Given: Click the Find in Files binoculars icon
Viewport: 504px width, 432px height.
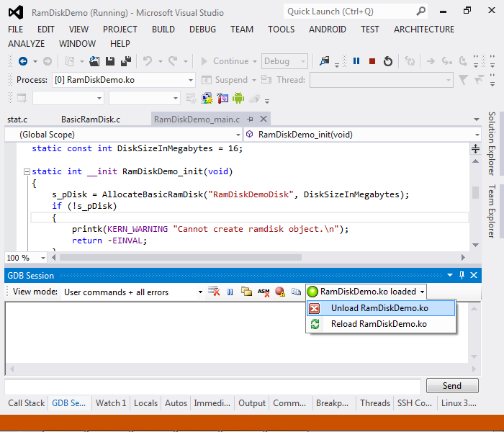Looking at the screenshot, I should tap(324, 61).
